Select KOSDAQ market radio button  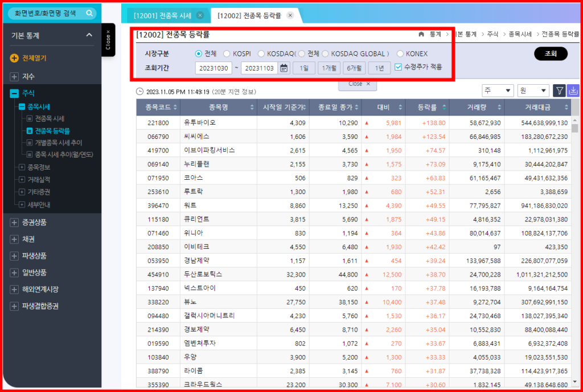[x=261, y=54]
